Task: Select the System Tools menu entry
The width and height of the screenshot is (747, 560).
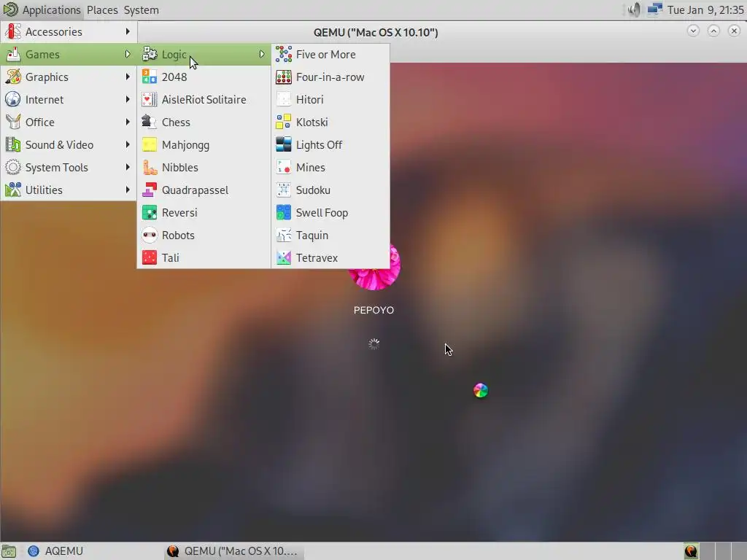Action: click(x=69, y=168)
